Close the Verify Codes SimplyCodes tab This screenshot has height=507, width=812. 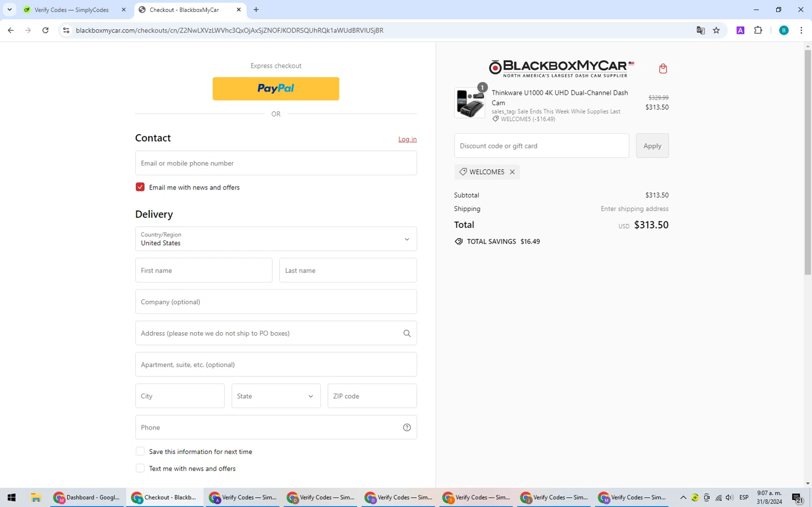tap(123, 10)
